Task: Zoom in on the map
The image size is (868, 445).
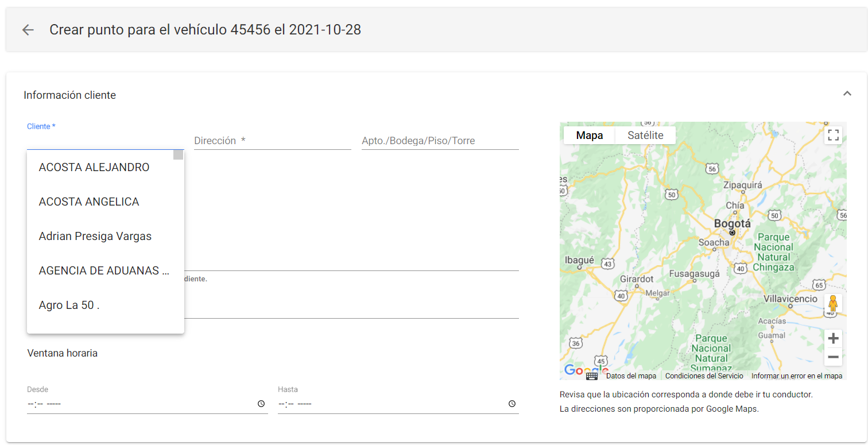Action: 832,338
